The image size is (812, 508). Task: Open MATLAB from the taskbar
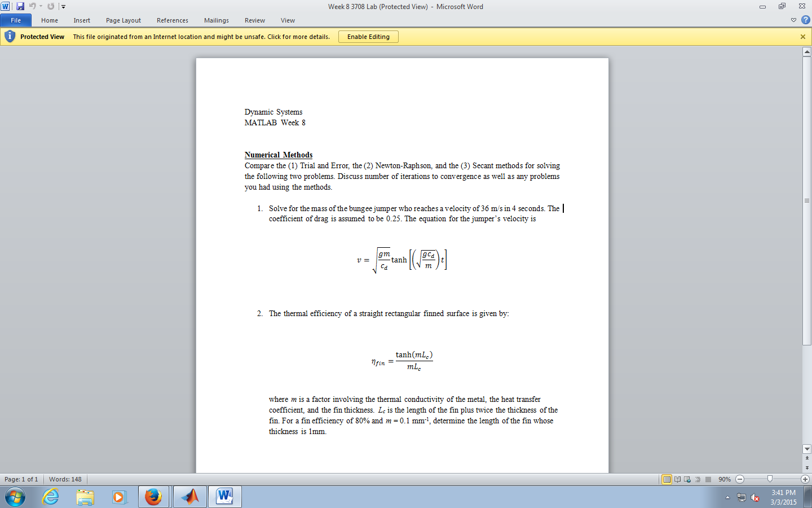pyautogui.click(x=189, y=497)
